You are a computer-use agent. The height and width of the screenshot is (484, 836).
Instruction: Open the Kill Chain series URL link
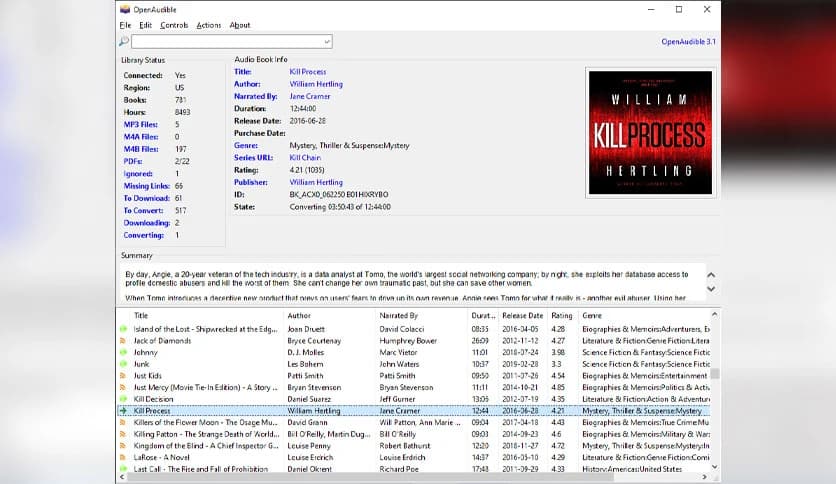coord(305,158)
